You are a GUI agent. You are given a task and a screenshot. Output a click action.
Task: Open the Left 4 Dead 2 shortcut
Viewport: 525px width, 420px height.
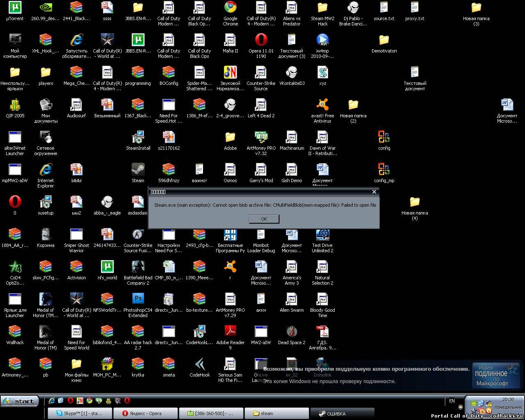coord(261,108)
